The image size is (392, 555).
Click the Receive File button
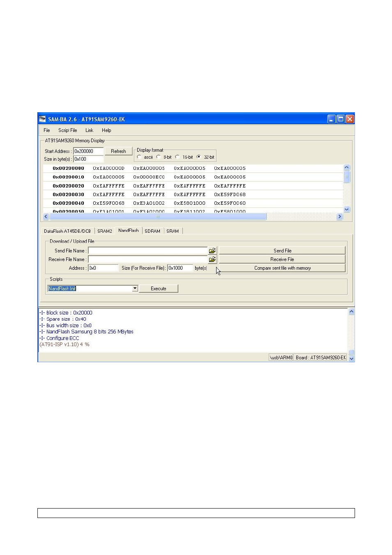(x=282, y=259)
